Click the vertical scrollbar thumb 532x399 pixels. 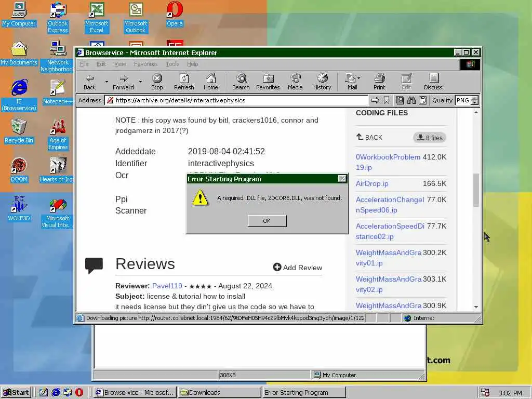click(x=476, y=190)
